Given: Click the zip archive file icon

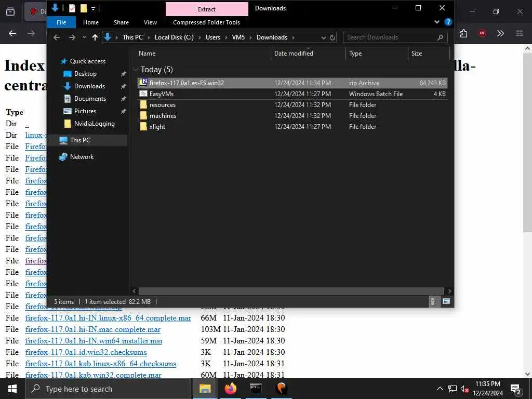Looking at the screenshot, I should (143, 83).
